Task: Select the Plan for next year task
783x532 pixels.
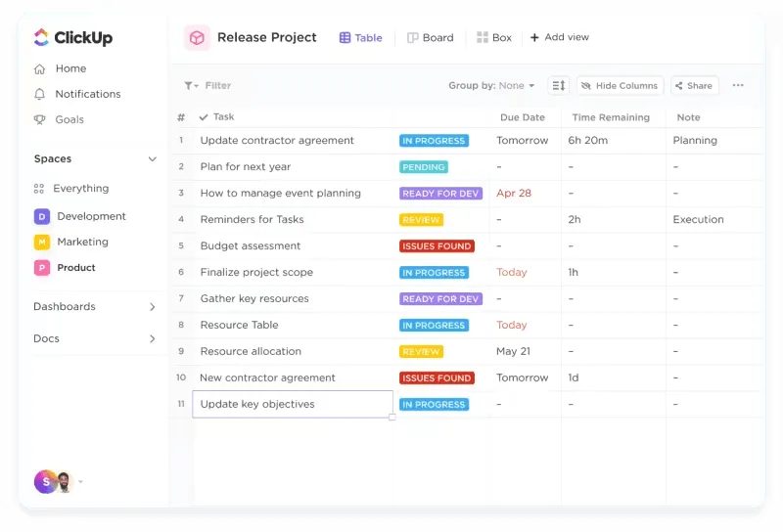Action: (x=246, y=166)
